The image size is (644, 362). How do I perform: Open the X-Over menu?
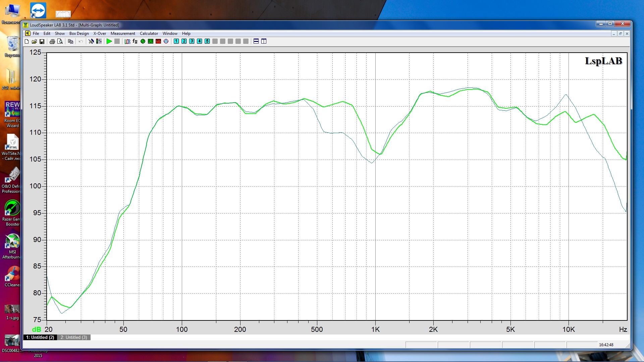[100, 34]
